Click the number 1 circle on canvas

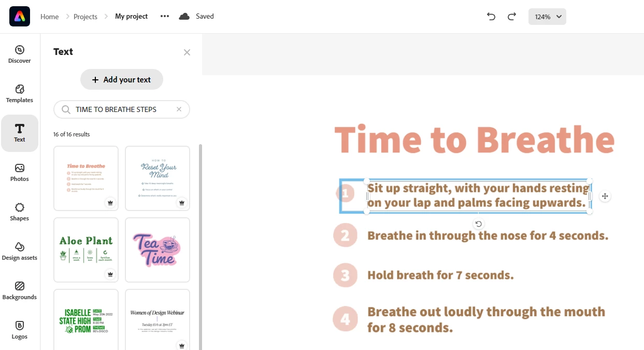(x=346, y=194)
